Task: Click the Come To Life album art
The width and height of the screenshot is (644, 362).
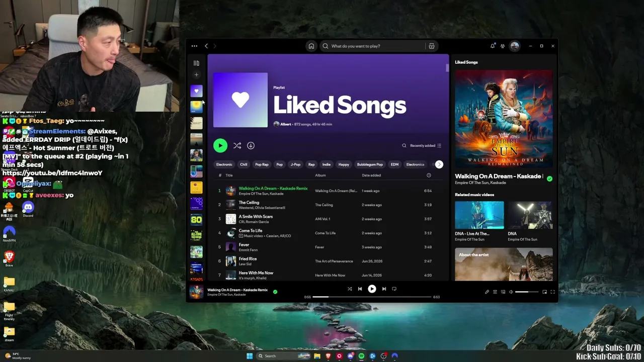Action: [231, 233]
